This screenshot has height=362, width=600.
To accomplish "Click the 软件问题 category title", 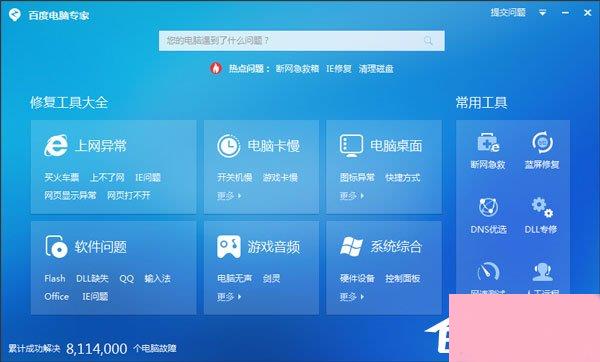I will (x=101, y=247).
